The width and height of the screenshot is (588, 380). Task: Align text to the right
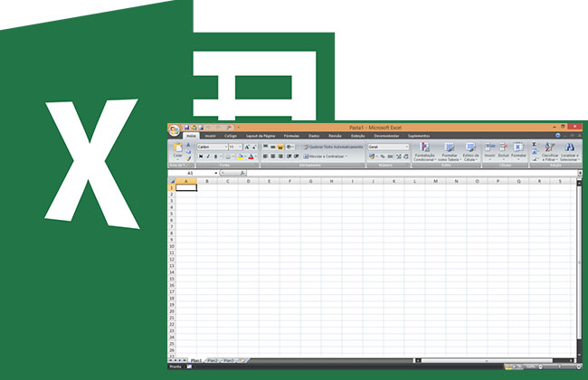280,156
